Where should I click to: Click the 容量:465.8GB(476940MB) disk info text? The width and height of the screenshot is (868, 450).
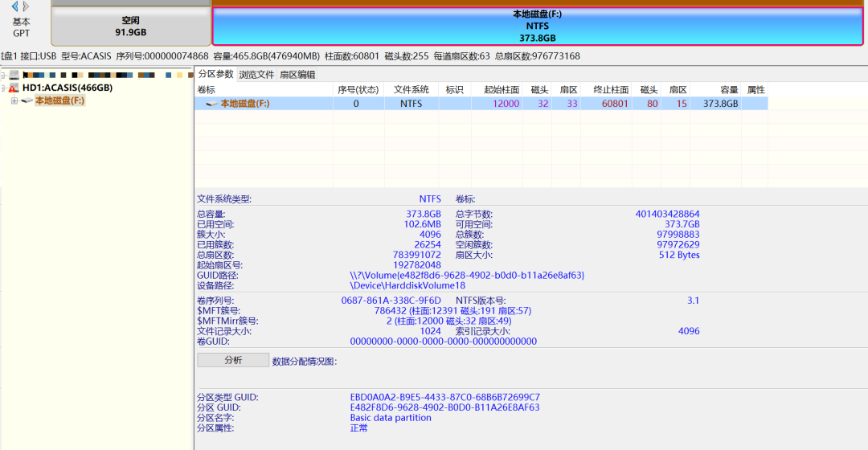(x=266, y=56)
